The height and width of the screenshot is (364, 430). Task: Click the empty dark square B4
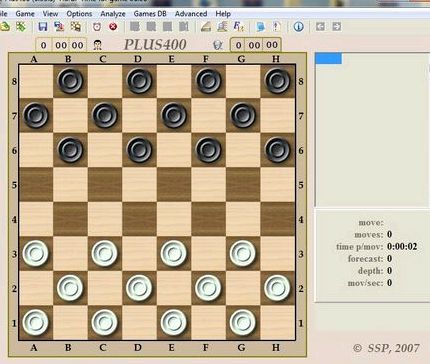point(70,219)
